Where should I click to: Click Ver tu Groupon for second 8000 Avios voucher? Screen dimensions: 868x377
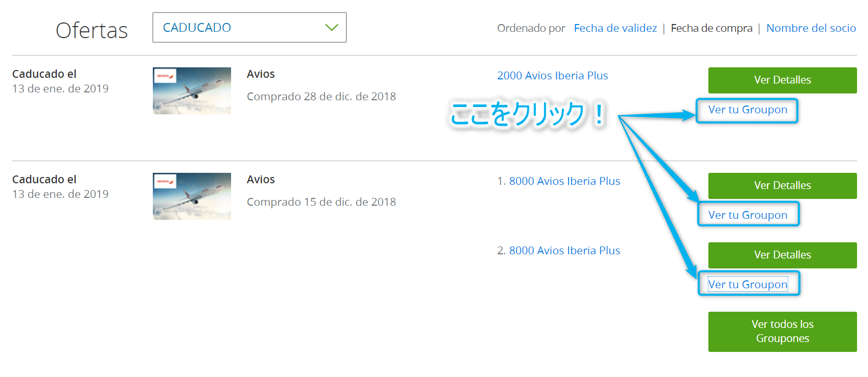[x=748, y=285]
